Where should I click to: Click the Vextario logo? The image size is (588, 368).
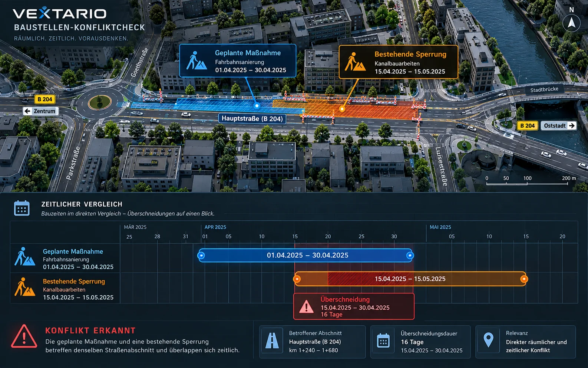pyautogui.click(x=60, y=14)
